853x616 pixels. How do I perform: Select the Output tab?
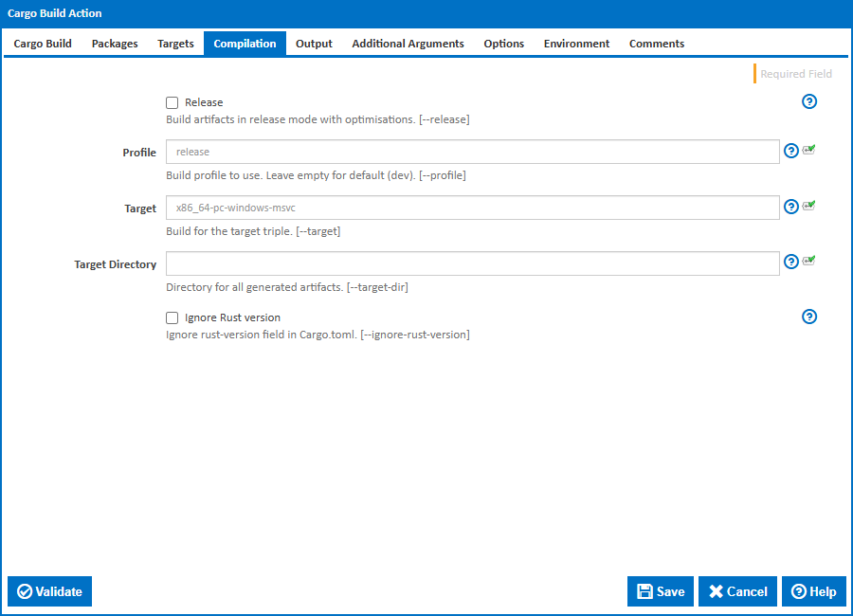pyautogui.click(x=314, y=44)
